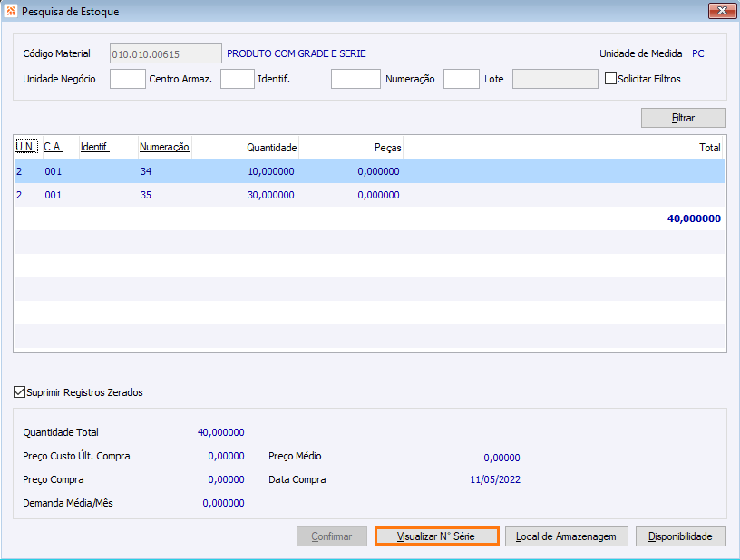Click the Pesquisa de Estoque title bar icon
The image size is (740, 560).
[x=10, y=12]
